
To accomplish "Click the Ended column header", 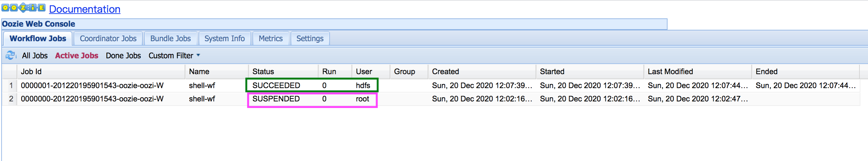I will [766, 71].
